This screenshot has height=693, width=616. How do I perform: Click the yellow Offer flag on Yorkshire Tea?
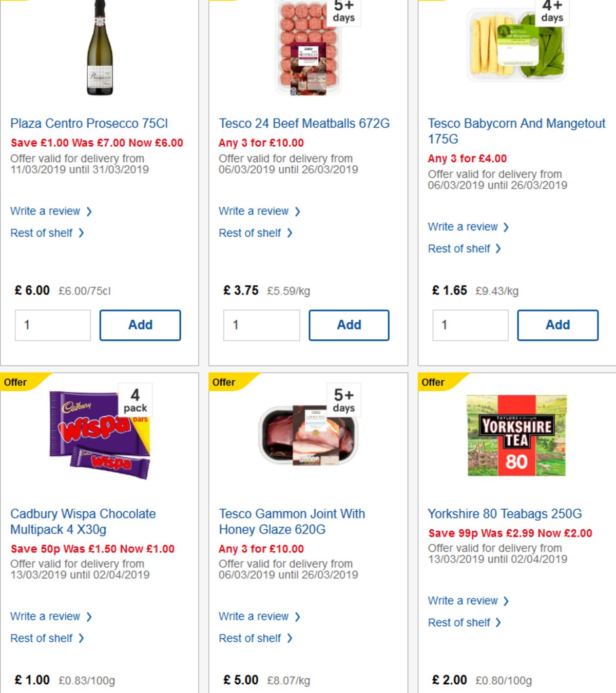432,382
